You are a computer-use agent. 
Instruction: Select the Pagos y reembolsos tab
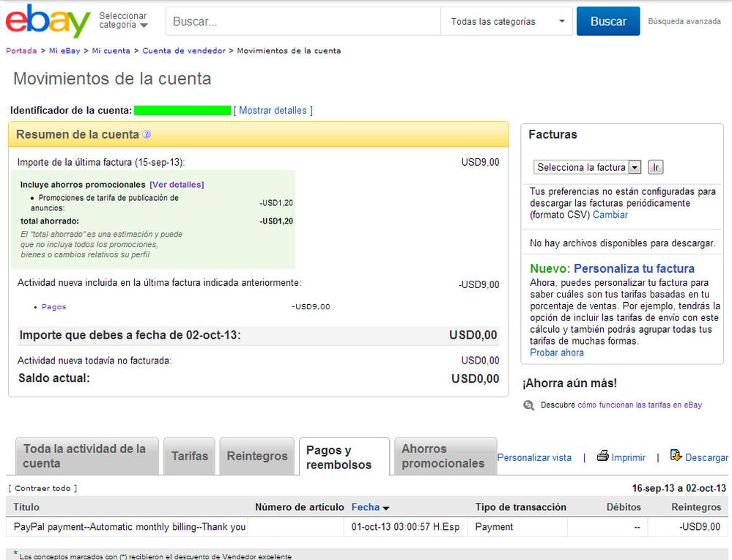click(x=344, y=457)
